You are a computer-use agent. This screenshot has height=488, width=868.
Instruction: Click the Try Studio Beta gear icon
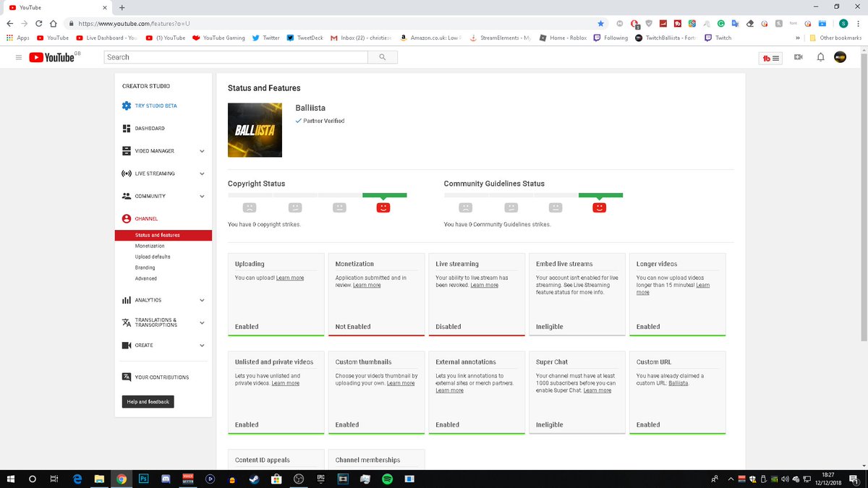pos(127,106)
